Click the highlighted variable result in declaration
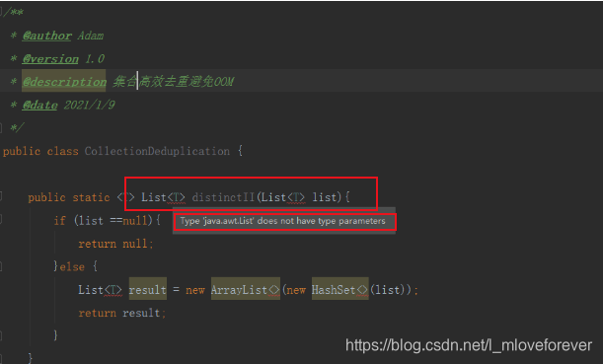The image size is (603, 364). pos(148,289)
